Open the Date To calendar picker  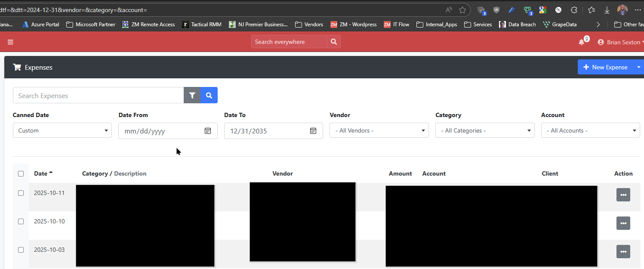(313, 131)
